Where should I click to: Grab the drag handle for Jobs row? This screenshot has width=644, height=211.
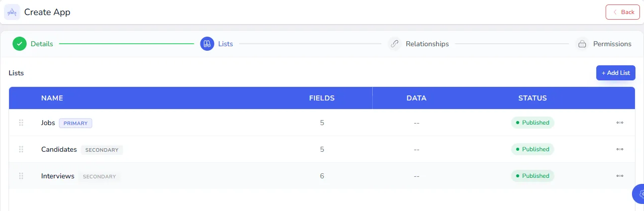(x=21, y=123)
